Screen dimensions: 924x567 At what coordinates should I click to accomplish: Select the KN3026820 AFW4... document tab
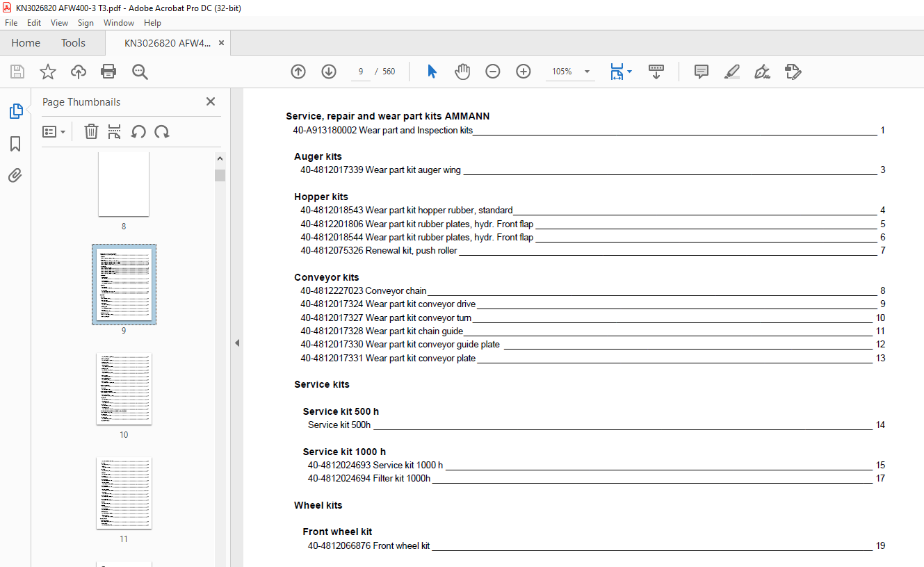[167, 43]
